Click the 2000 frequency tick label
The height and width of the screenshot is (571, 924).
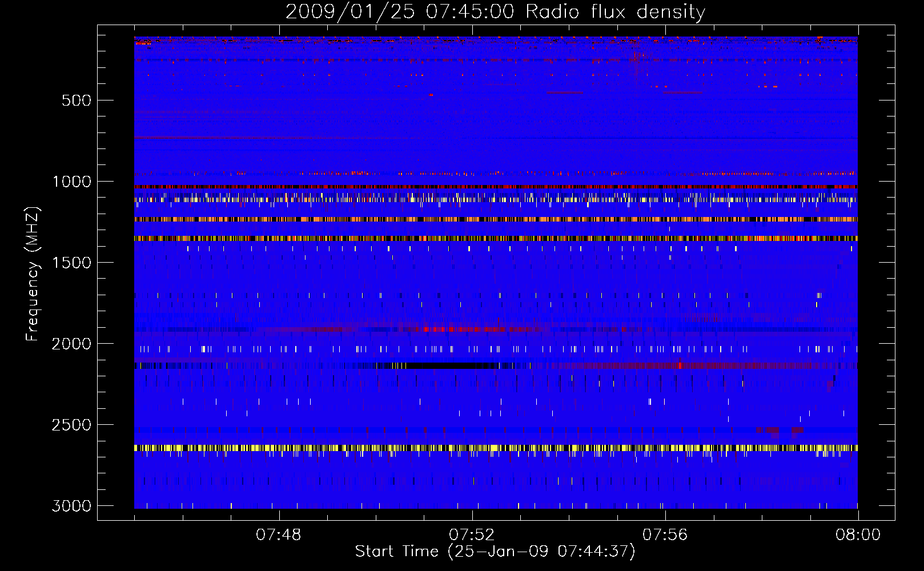coord(72,344)
